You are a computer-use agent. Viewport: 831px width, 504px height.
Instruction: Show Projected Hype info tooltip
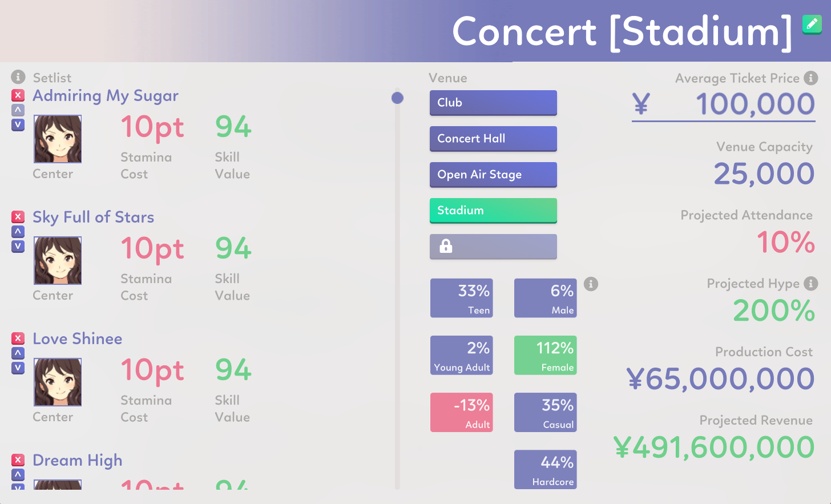(x=810, y=283)
